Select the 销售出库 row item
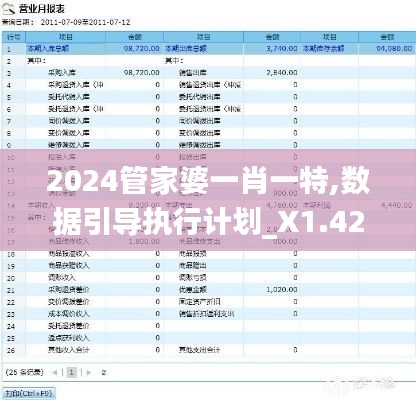The width and height of the screenshot is (416, 400). pyautogui.click(x=193, y=72)
